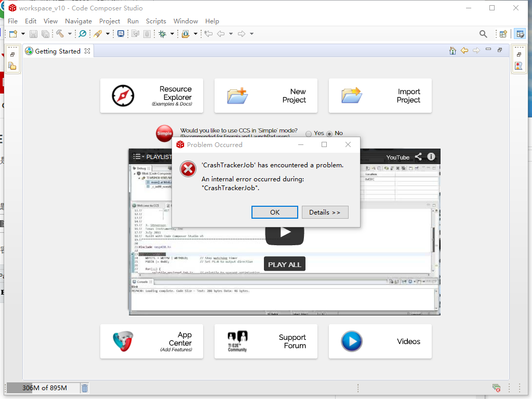Open the left trim Project Explorer icon

pyautogui.click(x=12, y=66)
